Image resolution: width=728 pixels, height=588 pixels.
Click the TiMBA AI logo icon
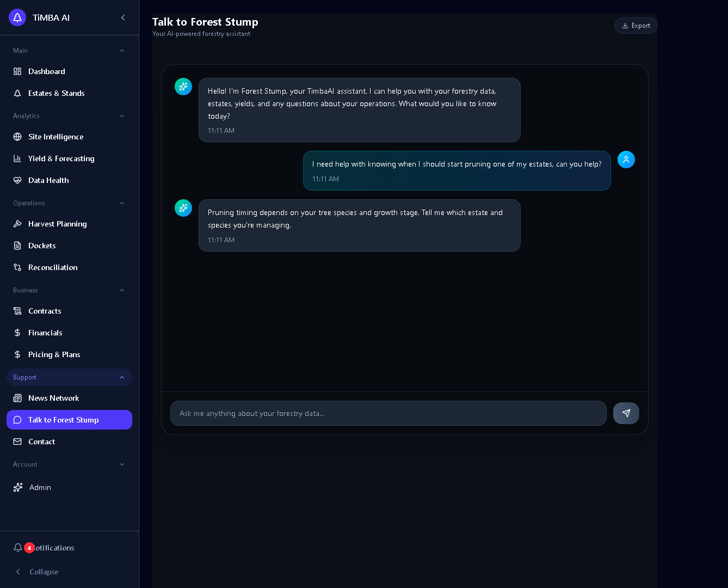pos(17,17)
